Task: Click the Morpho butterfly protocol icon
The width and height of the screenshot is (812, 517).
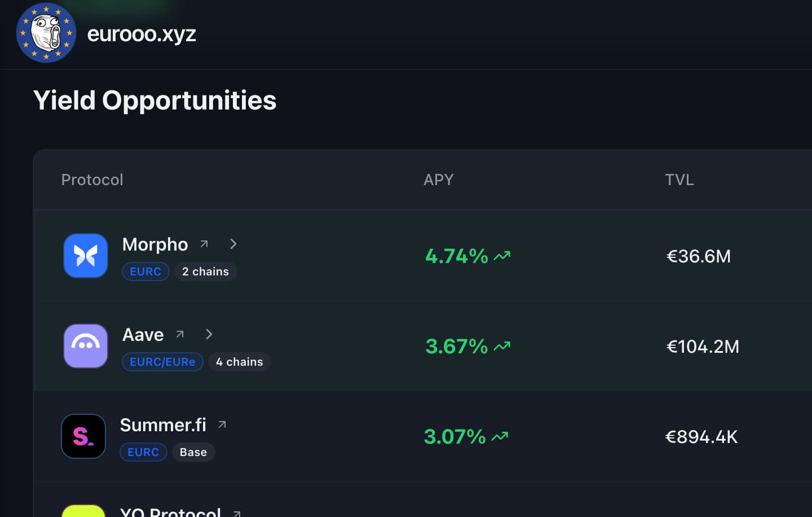Action: click(86, 256)
